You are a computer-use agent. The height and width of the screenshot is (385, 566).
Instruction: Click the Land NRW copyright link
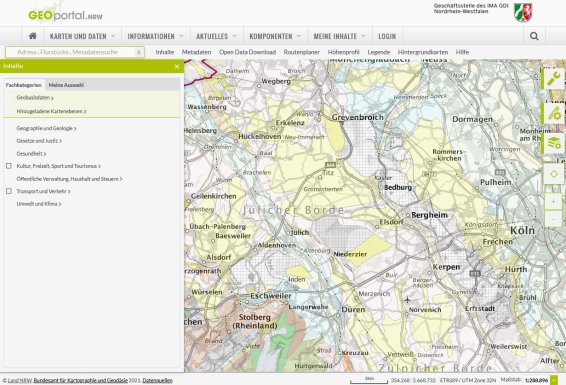(x=20, y=380)
